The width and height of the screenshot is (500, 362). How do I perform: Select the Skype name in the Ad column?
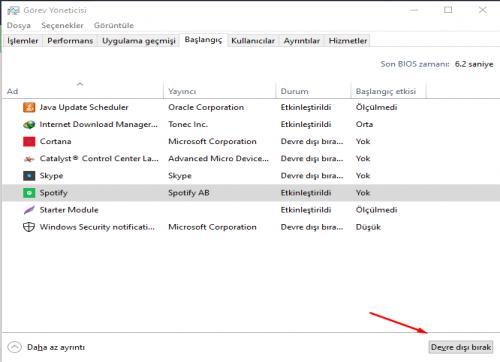pos(51,176)
